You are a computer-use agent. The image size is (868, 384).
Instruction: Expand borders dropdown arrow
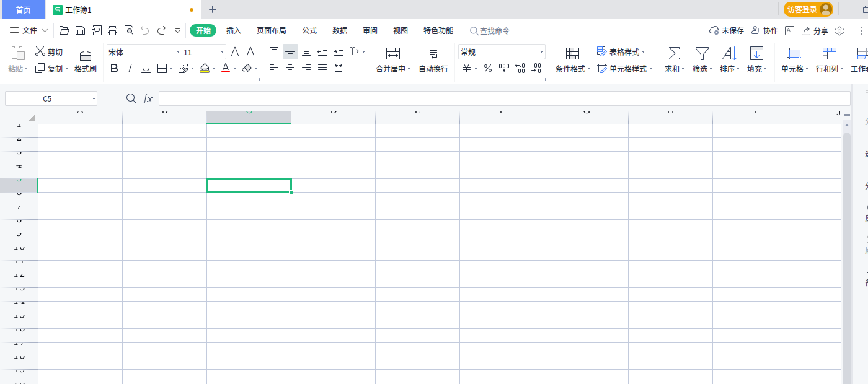pyautogui.click(x=171, y=68)
